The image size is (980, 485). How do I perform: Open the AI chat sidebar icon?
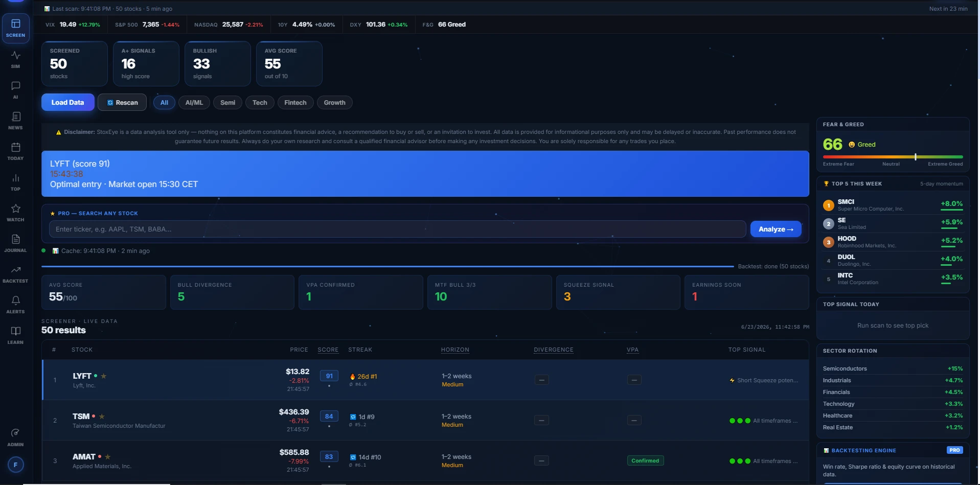tap(15, 90)
